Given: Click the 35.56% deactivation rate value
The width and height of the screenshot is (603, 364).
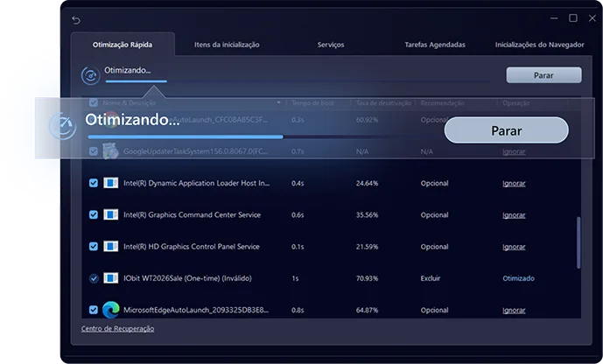Looking at the screenshot, I should pyautogui.click(x=367, y=215).
